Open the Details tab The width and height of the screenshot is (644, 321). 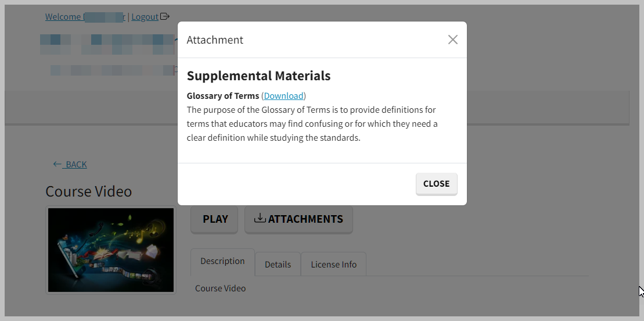(x=278, y=264)
